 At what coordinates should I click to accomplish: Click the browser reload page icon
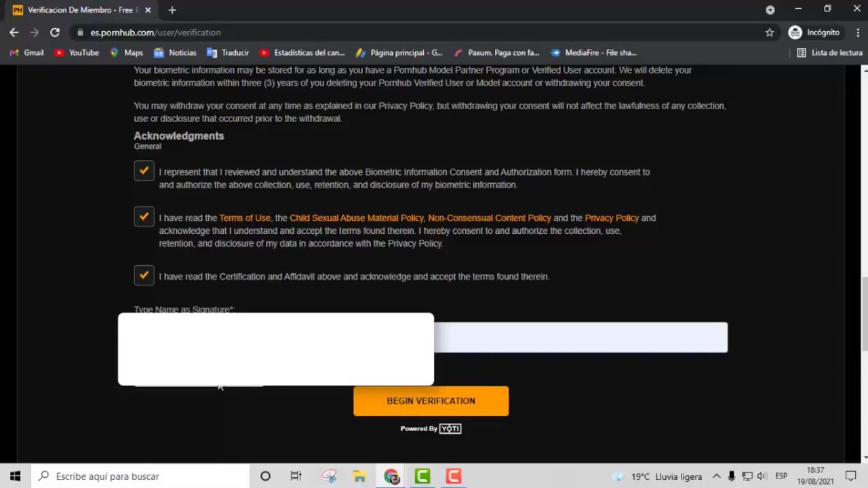[55, 33]
